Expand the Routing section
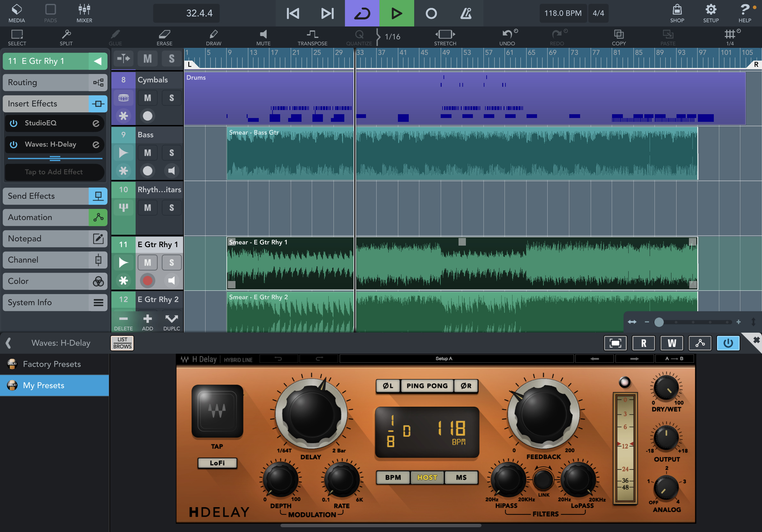Viewport: 762px width, 532px height. click(x=55, y=82)
